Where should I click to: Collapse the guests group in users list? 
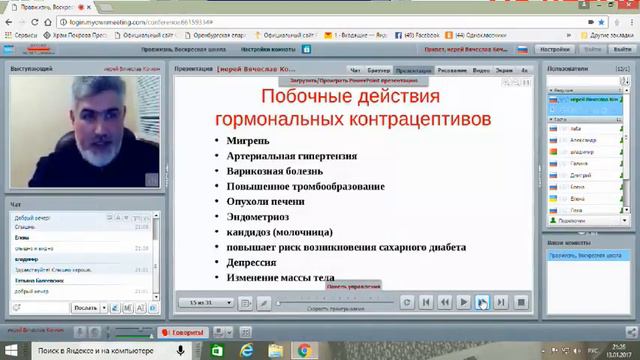coord(551,119)
